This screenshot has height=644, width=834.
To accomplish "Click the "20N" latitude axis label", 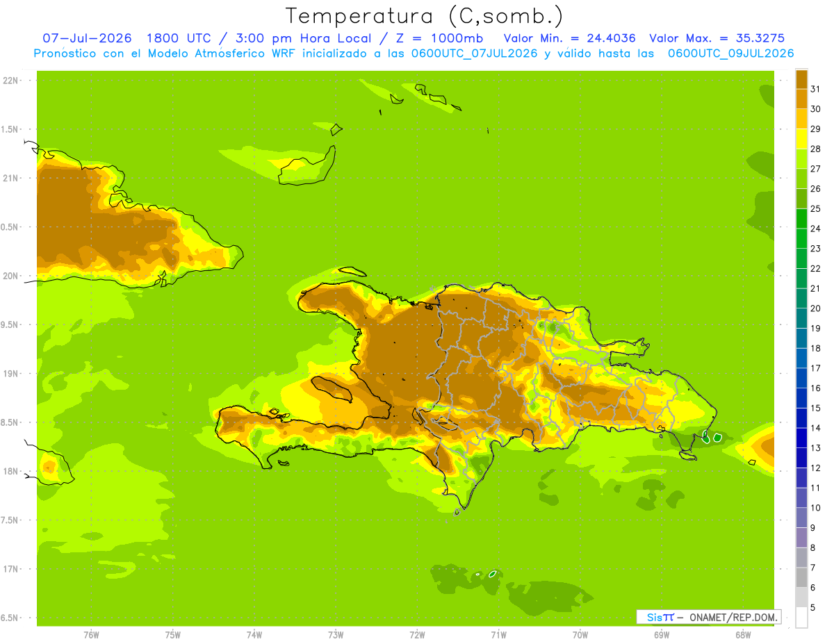I will [x=10, y=276].
